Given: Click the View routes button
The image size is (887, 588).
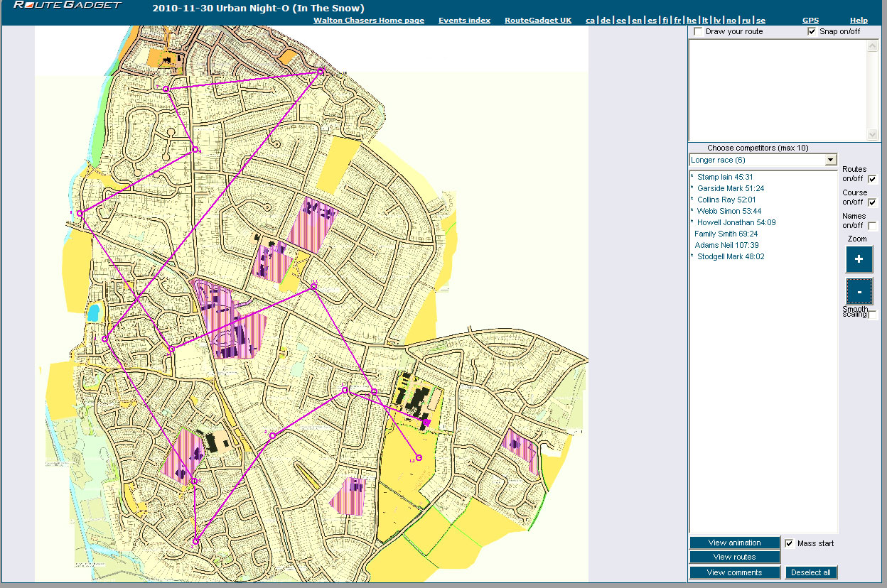Looking at the screenshot, I should 734,557.
